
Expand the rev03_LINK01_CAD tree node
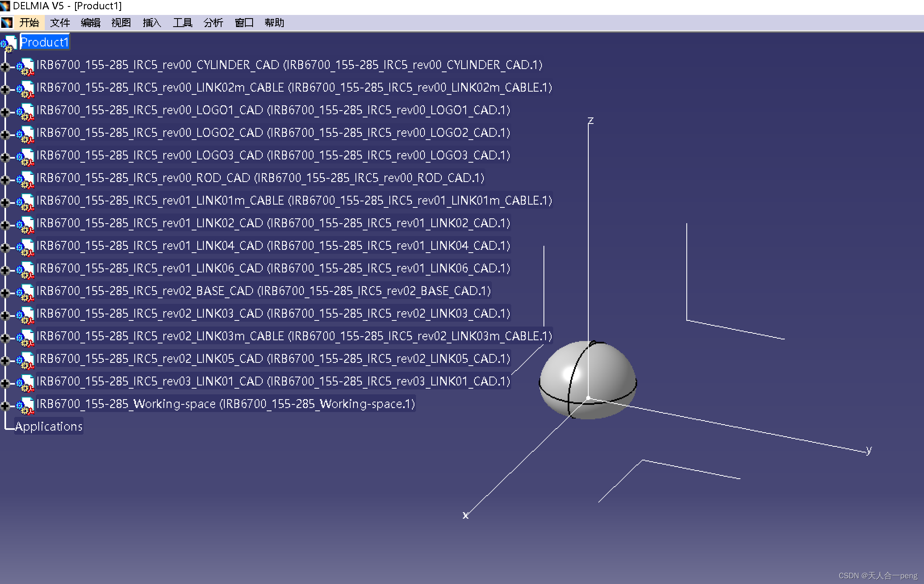tap(5, 383)
